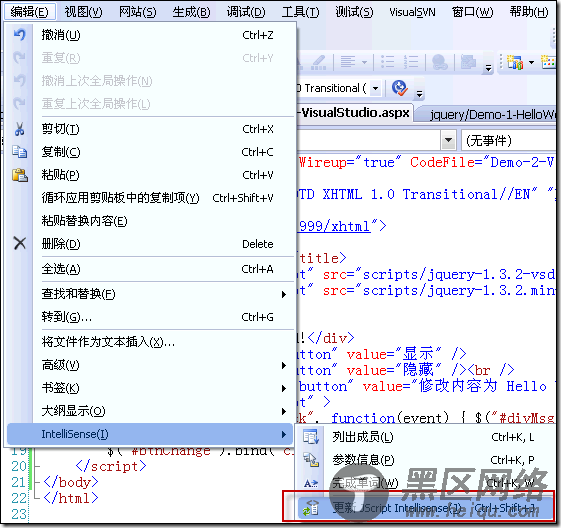Click the Parameter Info icon in submenu
The image size is (561, 528).
[310, 460]
